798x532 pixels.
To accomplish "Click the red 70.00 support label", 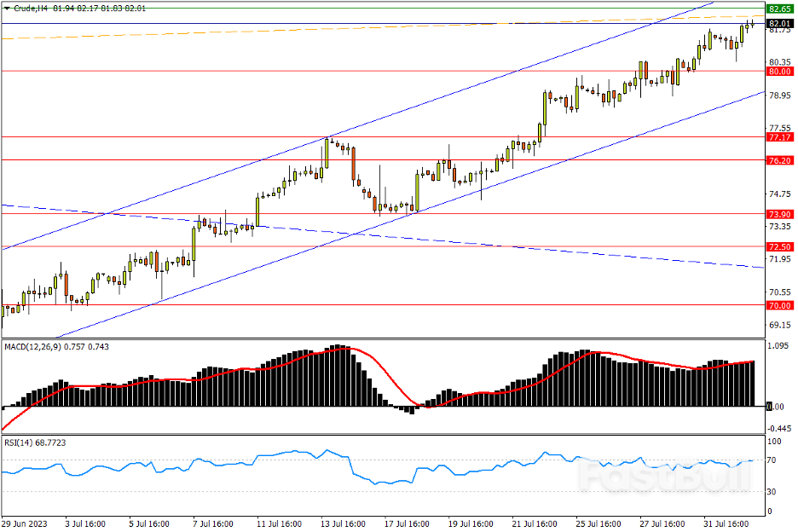I will [777, 305].
